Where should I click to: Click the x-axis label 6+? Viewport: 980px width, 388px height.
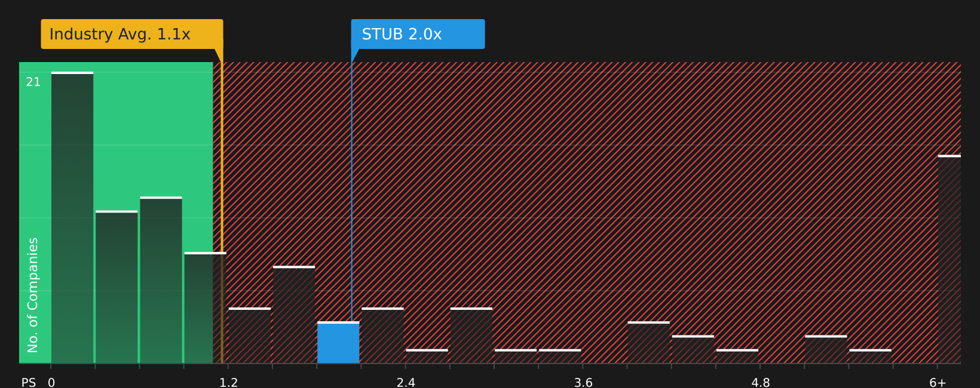point(938,383)
